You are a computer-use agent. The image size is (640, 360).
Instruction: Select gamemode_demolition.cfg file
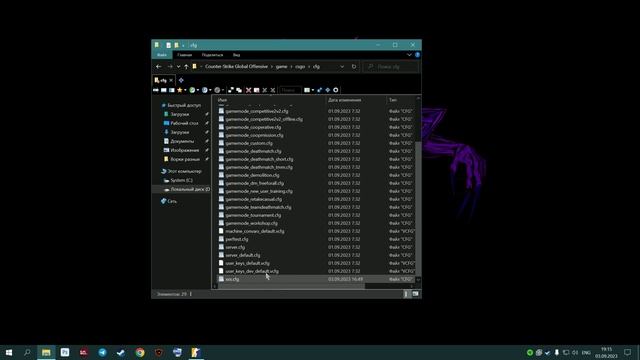point(252,175)
